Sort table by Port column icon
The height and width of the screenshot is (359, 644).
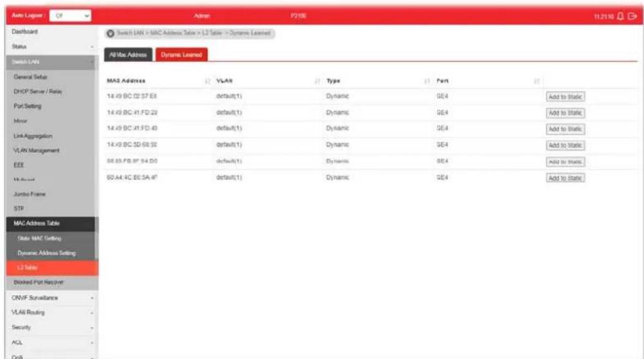(x=536, y=81)
